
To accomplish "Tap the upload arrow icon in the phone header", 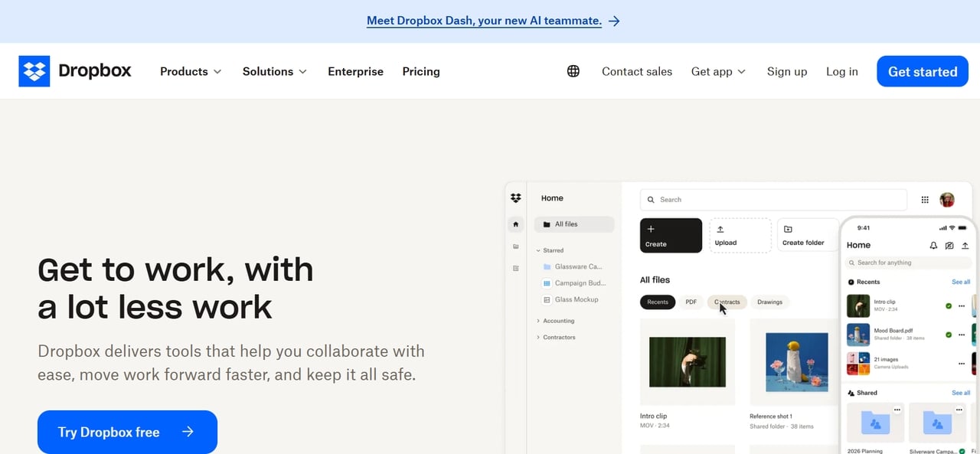I will [965, 246].
